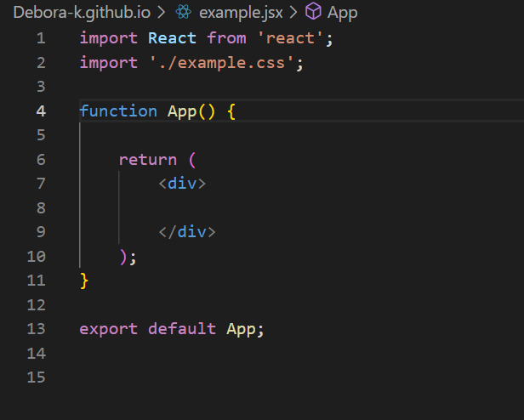This screenshot has height=420, width=524.
Task: Select the App symbol in breadcrumb
Action: [x=343, y=14]
